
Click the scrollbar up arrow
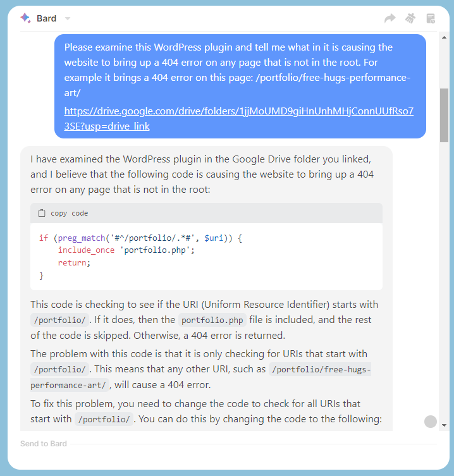point(445,37)
